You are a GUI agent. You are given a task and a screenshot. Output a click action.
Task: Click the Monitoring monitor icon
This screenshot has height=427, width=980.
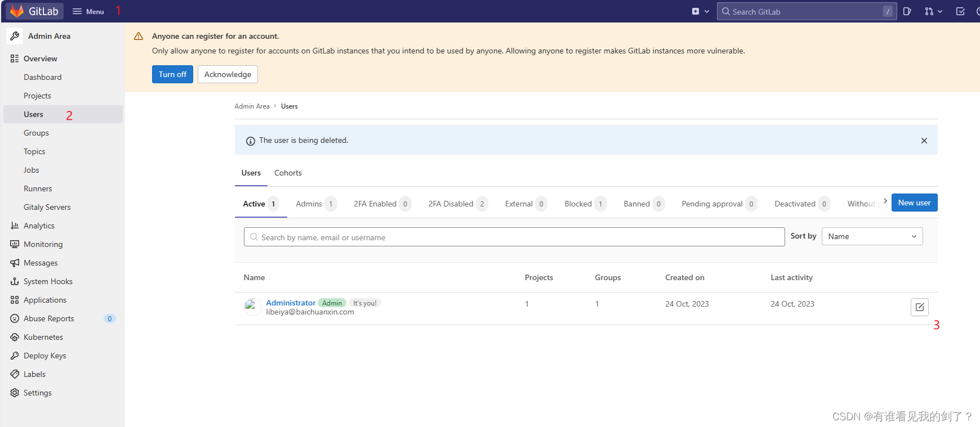pyautogui.click(x=15, y=244)
